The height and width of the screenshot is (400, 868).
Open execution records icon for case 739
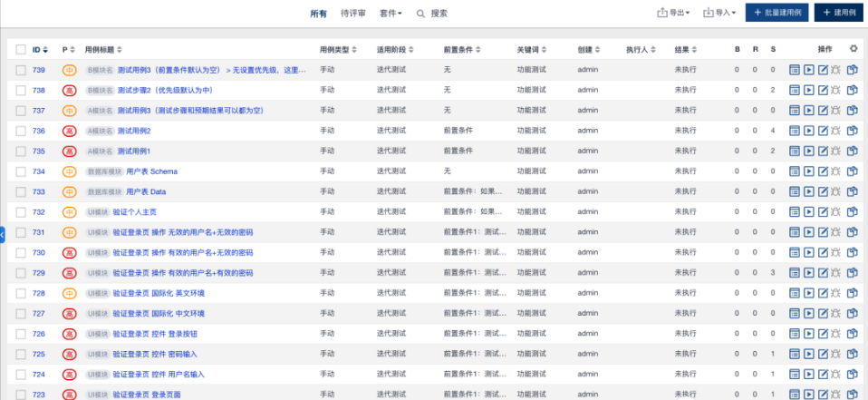(x=795, y=70)
